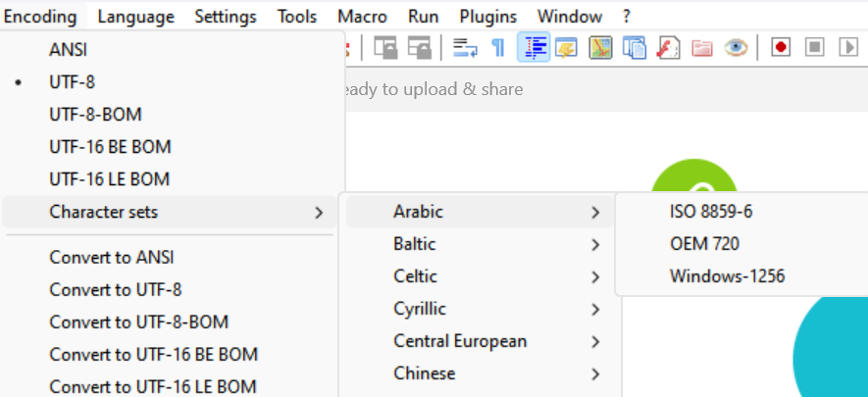868x397 pixels.
Task: Open the Document Map panel icon
Action: click(x=600, y=47)
